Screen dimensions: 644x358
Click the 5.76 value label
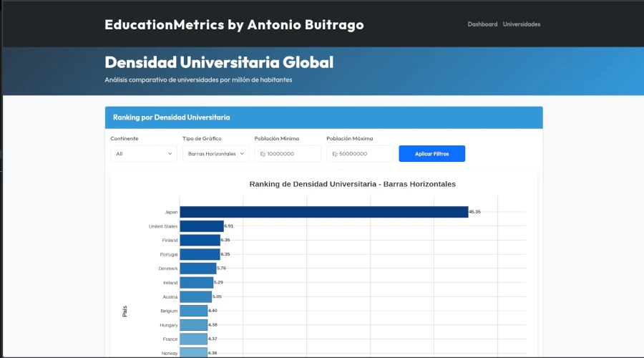pyautogui.click(x=221, y=268)
